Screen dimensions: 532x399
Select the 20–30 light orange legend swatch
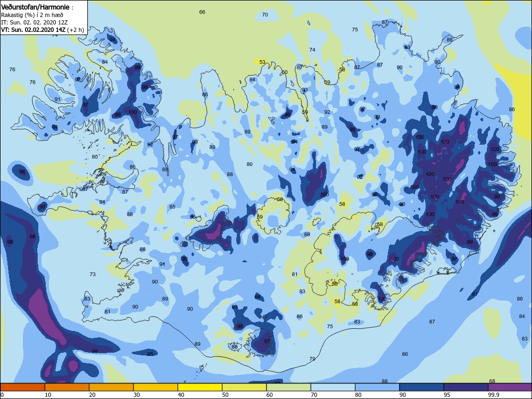(111, 387)
